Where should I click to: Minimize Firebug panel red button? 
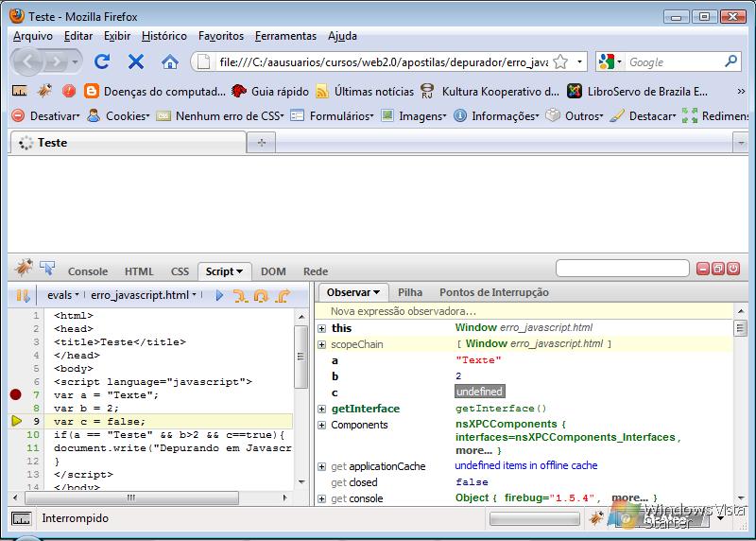click(703, 269)
